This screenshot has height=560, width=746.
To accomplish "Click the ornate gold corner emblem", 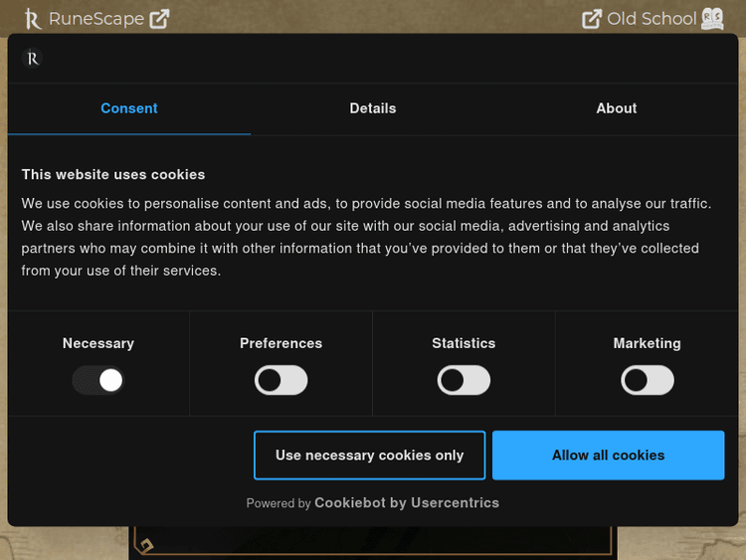I will tap(146, 544).
